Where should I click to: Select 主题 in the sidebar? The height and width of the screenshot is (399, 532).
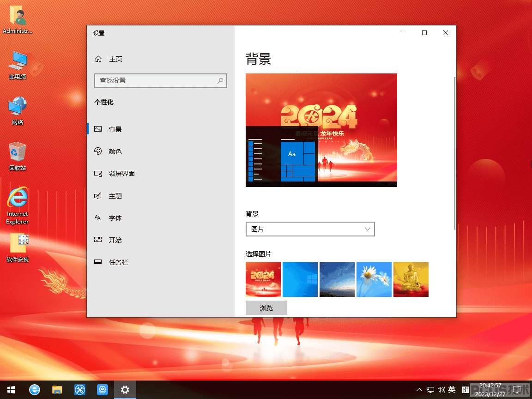(161, 196)
